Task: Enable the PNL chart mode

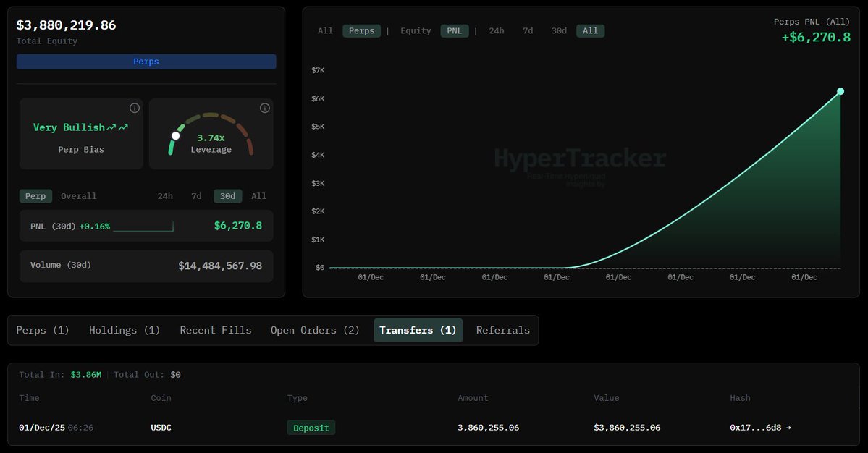Action: pos(455,30)
